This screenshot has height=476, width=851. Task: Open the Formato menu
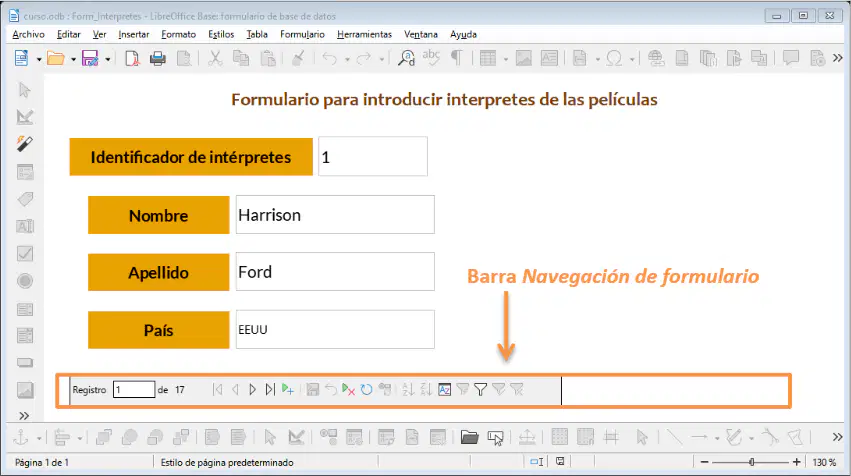179,34
